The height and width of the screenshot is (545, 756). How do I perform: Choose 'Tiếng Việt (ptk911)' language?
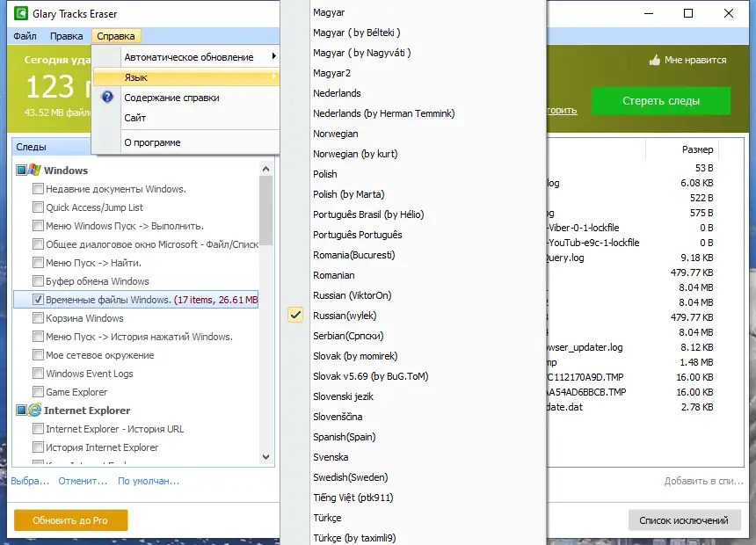(353, 498)
